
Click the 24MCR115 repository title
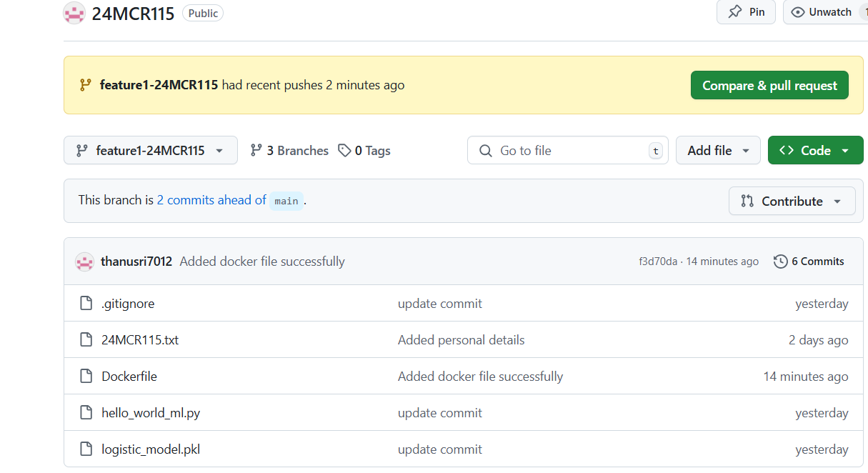click(x=133, y=13)
